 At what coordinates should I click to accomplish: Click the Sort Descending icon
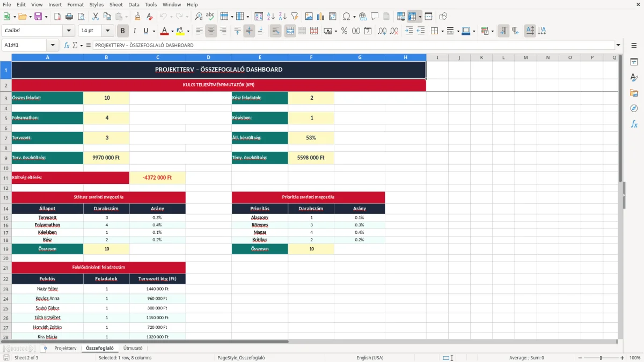pyautogui.click(x=283, y=17)
